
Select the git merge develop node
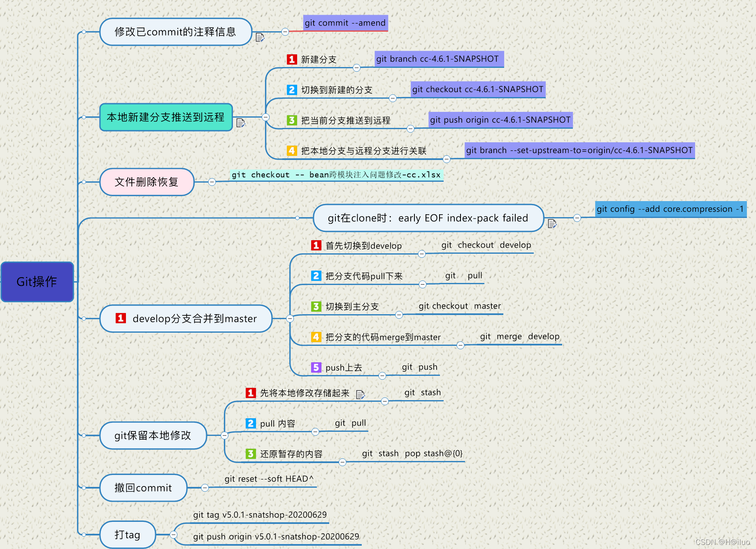[x=520, y=337]
